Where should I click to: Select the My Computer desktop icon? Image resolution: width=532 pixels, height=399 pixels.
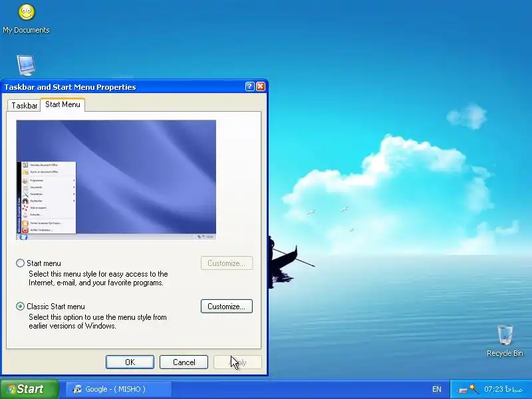26,65
